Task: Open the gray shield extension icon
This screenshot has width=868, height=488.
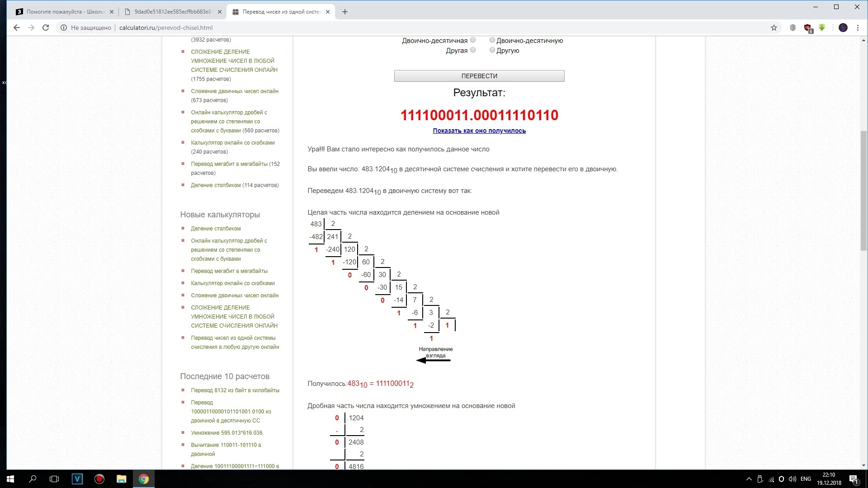Action: 793,28
